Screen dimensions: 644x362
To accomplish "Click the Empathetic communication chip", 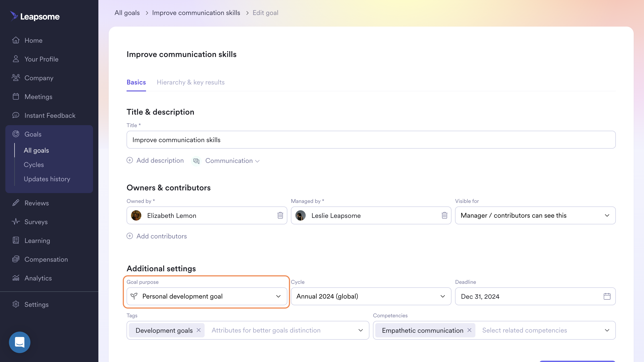I will [x=425, y=330].
